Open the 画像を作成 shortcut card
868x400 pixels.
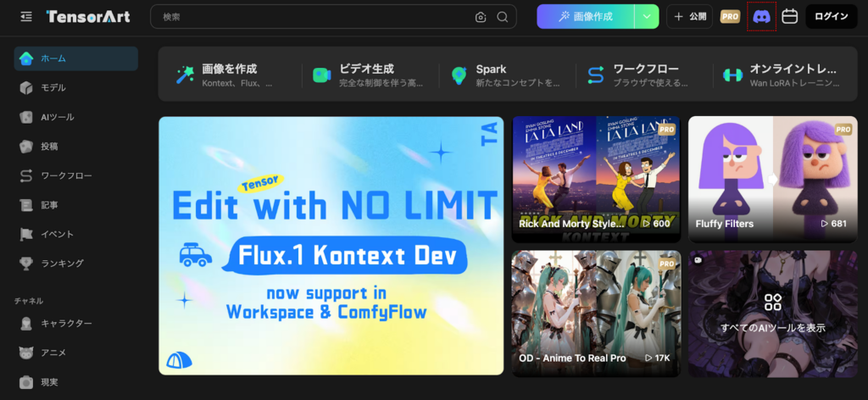click(233, 75)
